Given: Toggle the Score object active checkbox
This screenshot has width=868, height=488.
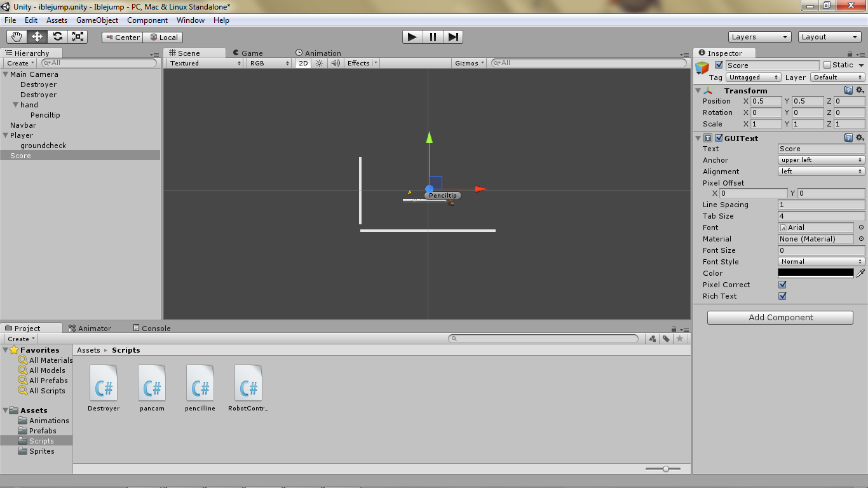Looking at the screenshot, I should pyautogui.click(x=719, y=65).
